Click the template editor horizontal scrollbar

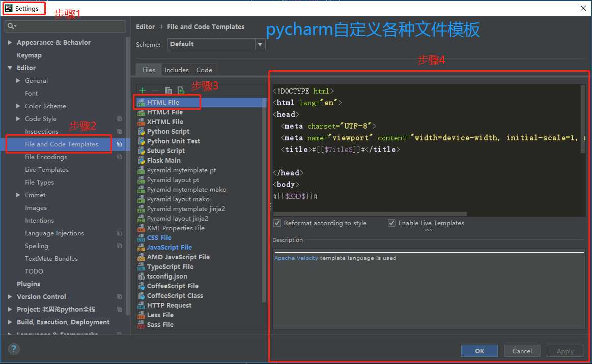click(370, 214)
